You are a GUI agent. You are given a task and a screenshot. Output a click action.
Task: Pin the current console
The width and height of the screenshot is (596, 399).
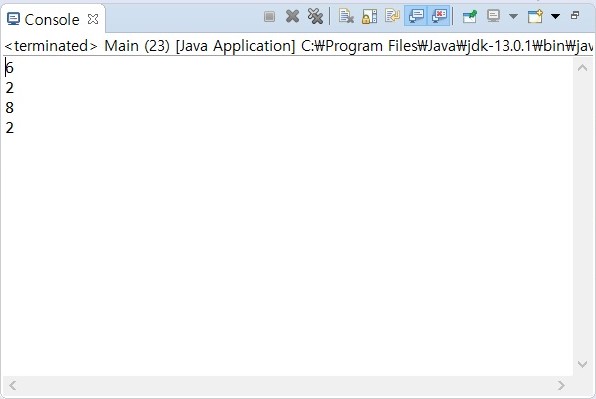469,16
